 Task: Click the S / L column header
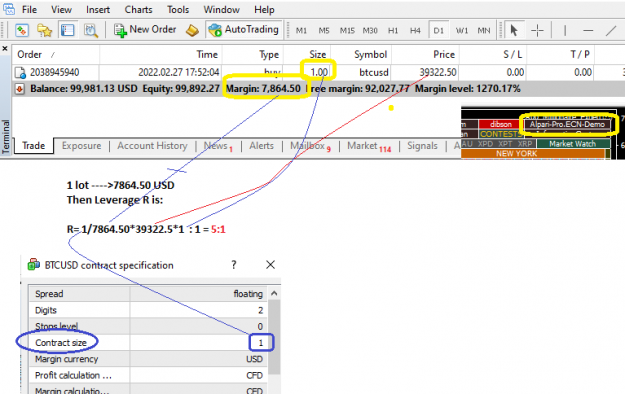(x=493, y=55)
